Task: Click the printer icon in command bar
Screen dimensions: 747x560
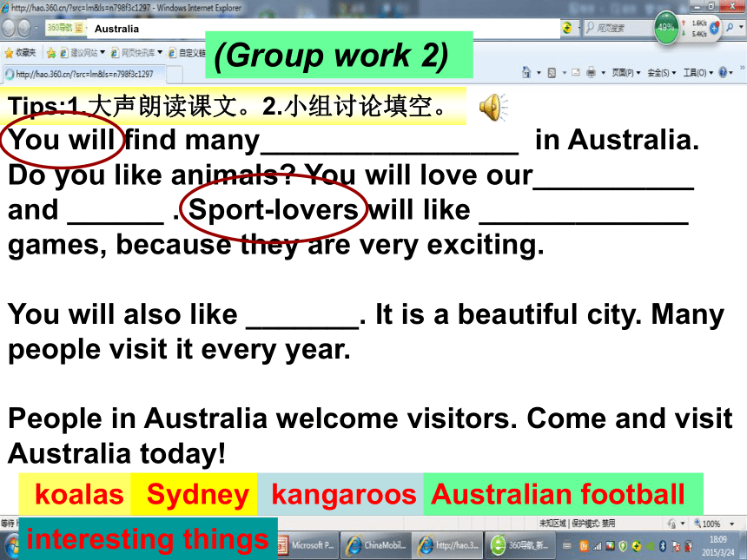Action: point(591,72)
